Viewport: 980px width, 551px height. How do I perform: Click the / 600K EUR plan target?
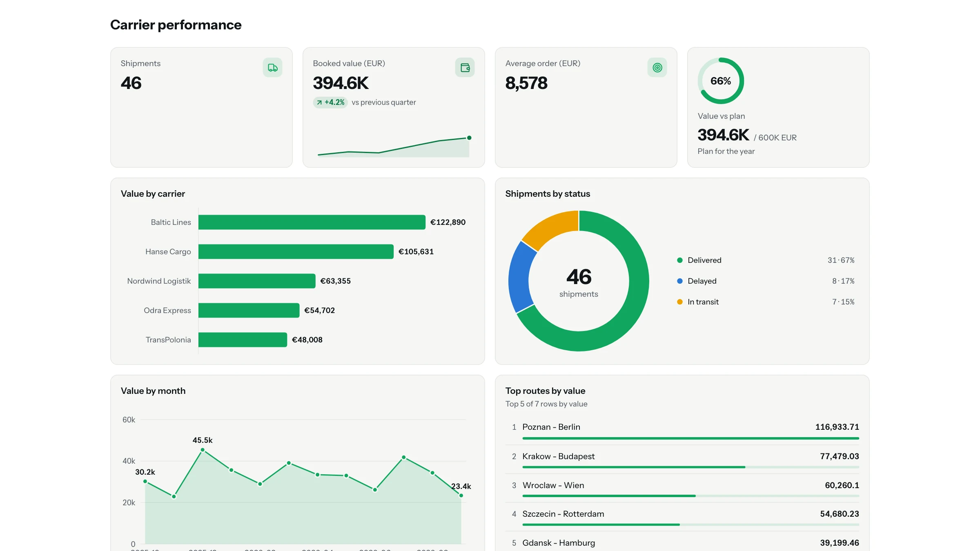[775, 138]
